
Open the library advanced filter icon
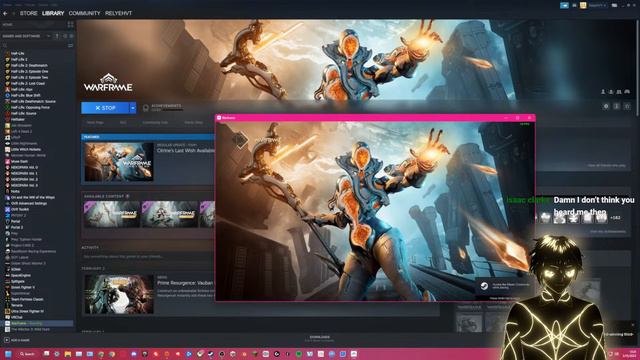71,45
